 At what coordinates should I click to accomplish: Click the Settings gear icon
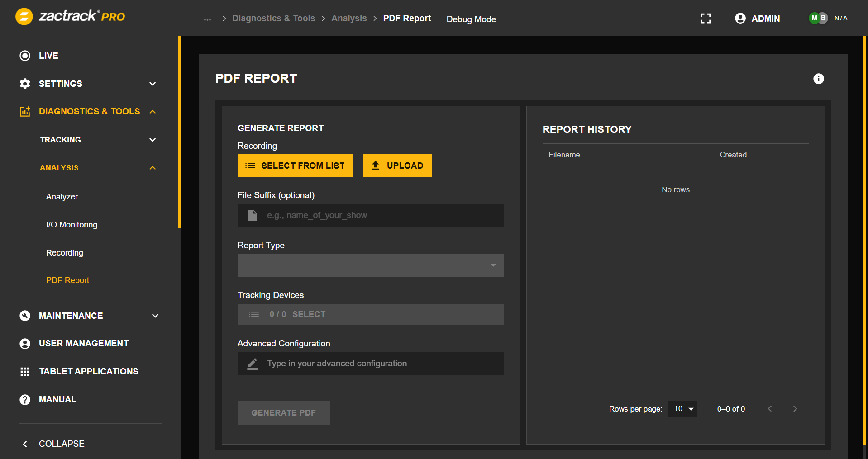point(25,84)
